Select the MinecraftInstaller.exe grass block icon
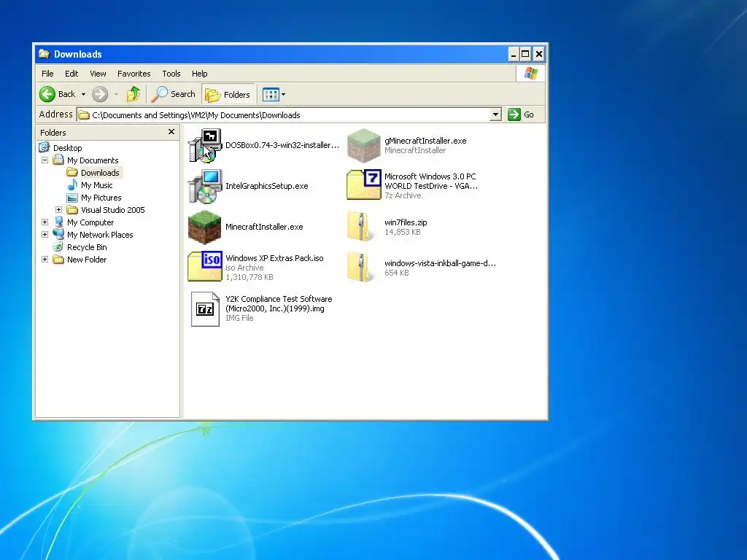747x560 pixels. point(205,227)
